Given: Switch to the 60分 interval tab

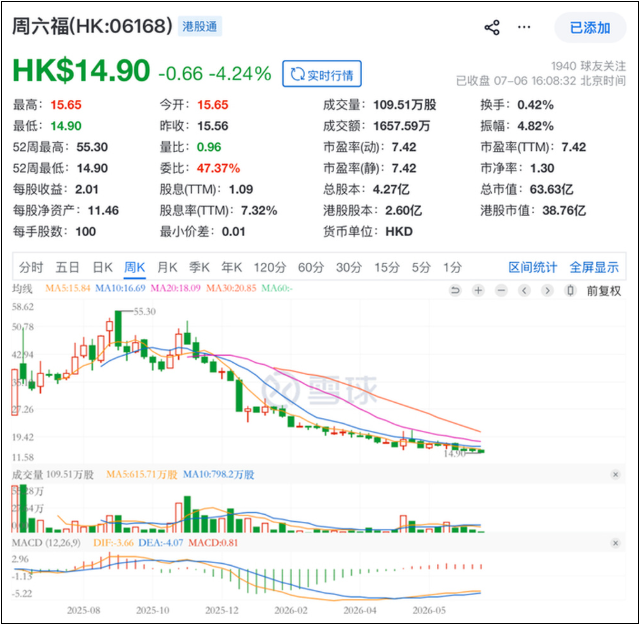Looking at the screenshot, I should tap(311, 267).
